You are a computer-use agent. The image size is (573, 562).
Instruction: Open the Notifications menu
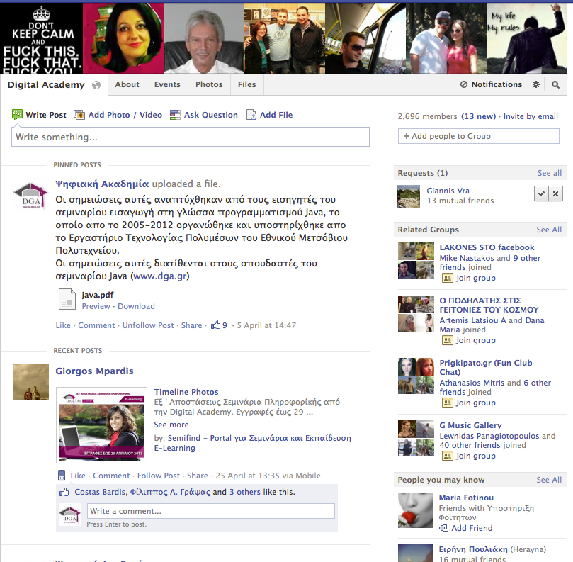coord(496,84)
